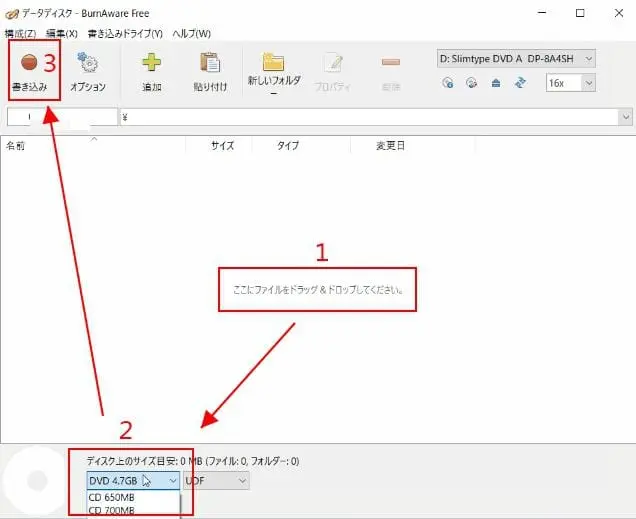Open the 書き込みドライブ(Y) menu
The height and width of the screenshot is (519, 636).
[124, 34]
